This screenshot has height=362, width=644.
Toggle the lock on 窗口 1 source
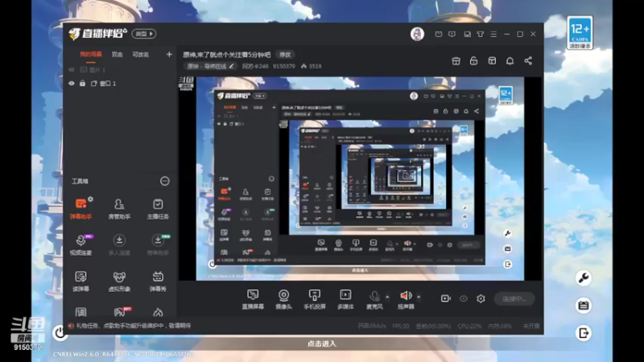click(82, 84)
